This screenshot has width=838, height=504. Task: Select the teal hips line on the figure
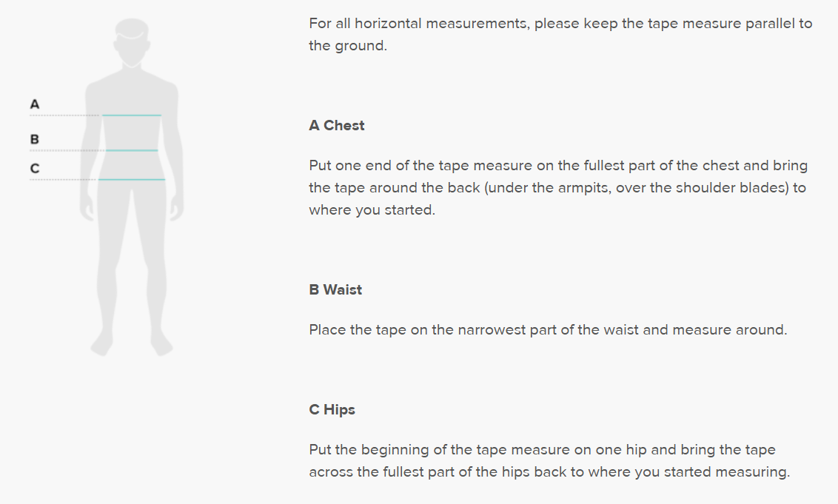coord(132,180)
